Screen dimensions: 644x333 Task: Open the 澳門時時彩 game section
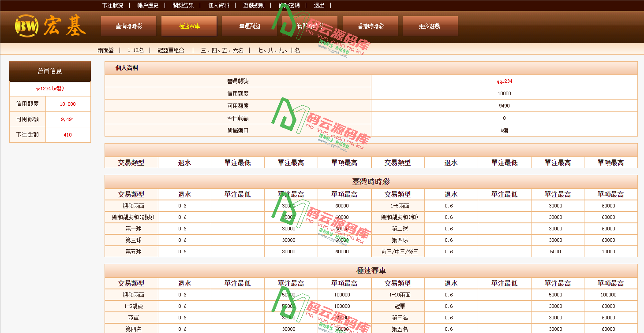coord(310,26)
